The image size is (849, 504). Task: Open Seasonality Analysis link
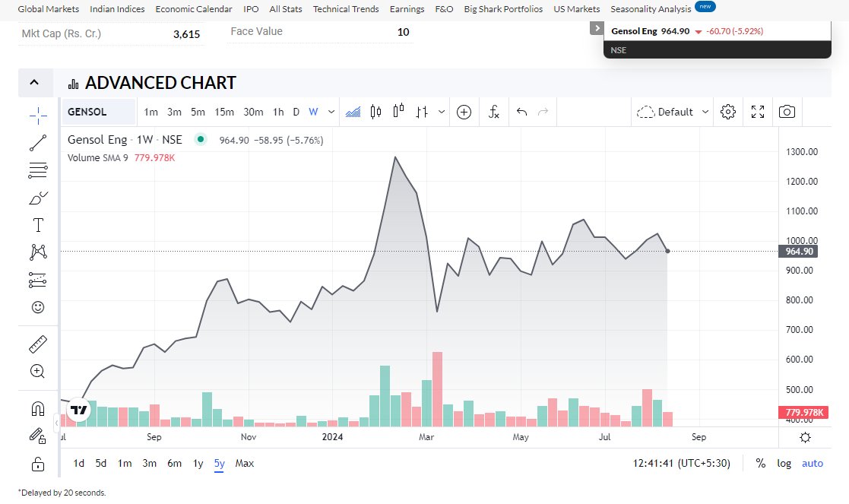point(651,9)
